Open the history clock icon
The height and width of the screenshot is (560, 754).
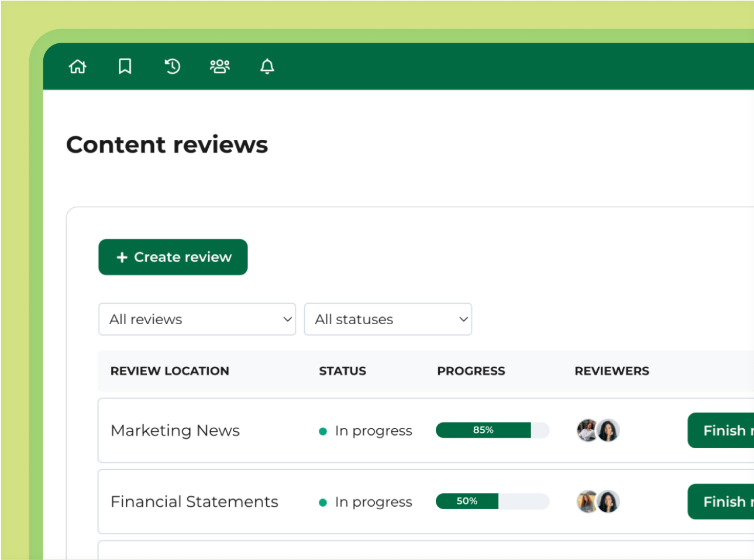coord(172,67)
